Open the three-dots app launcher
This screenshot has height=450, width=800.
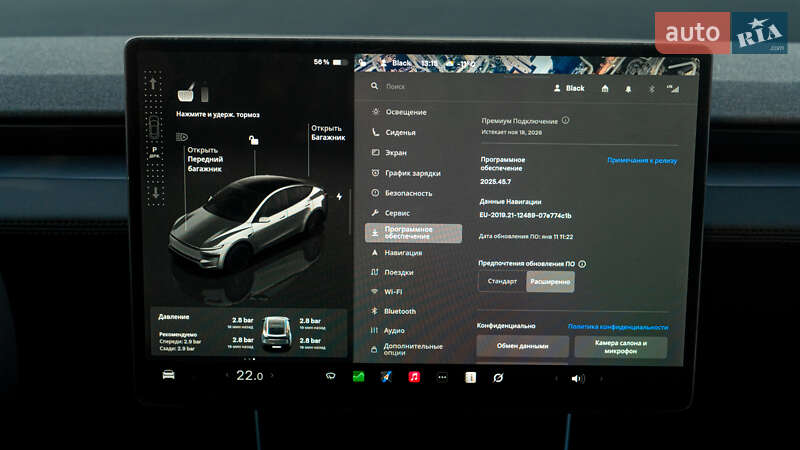442,378
